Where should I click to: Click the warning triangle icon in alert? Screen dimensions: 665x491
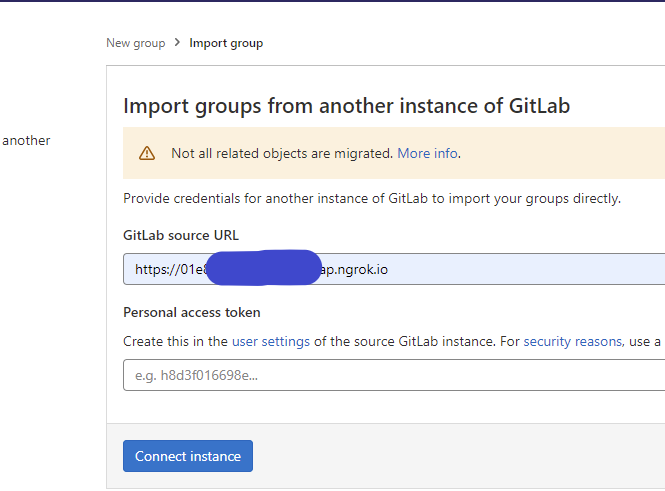tap(147, 153)
